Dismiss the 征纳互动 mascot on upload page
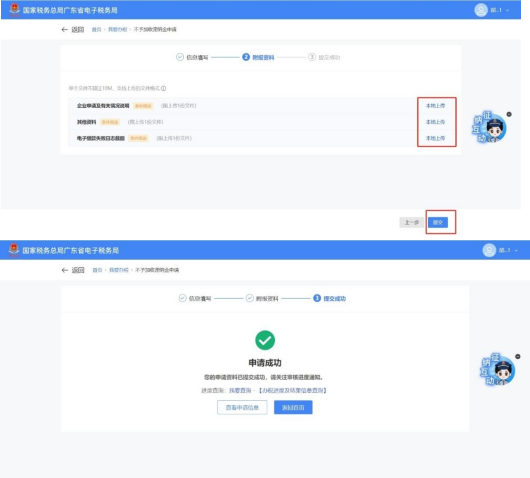Viewport: 530px width, 478px height. click(509, 114)
